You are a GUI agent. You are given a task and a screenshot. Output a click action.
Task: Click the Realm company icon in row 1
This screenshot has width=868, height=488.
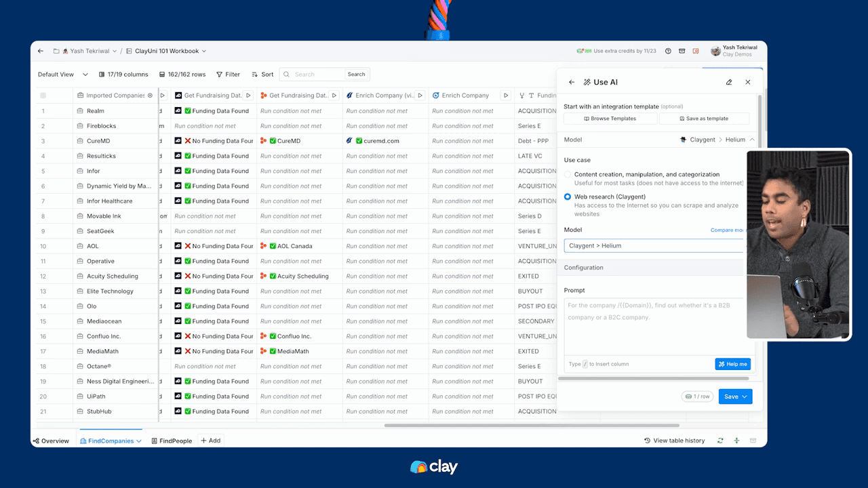point(80,111)
